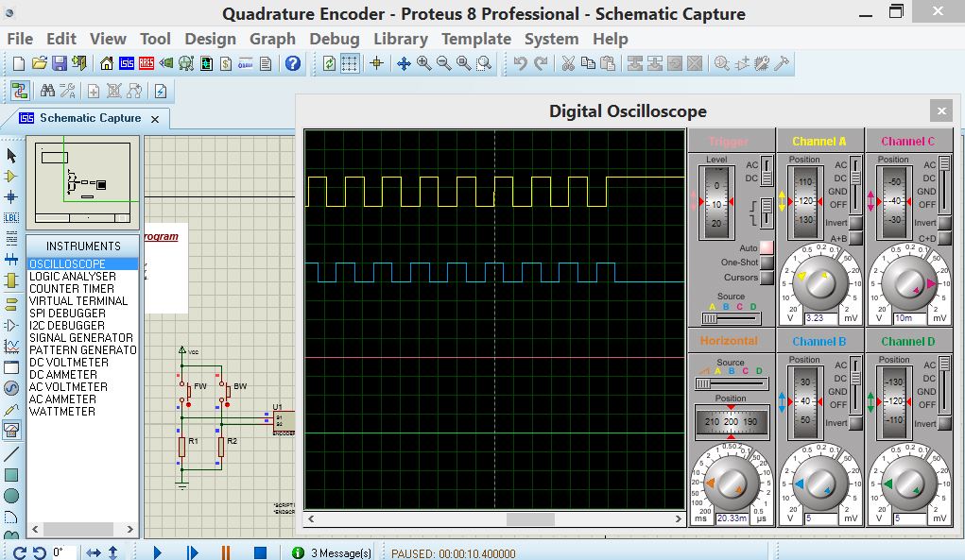The image size is (965, 560).
Task: Click the Horizontal timebase value field 20.33m
Action: [x=732, y=518]
